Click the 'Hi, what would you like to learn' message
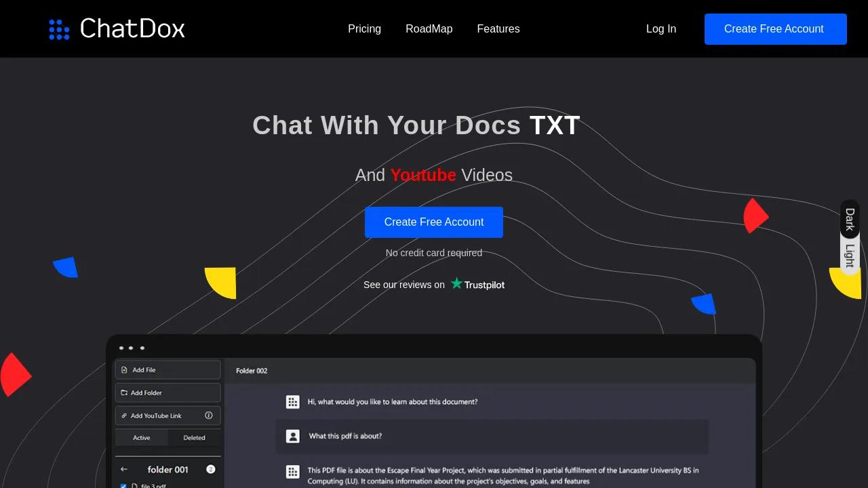 [393, 402]
